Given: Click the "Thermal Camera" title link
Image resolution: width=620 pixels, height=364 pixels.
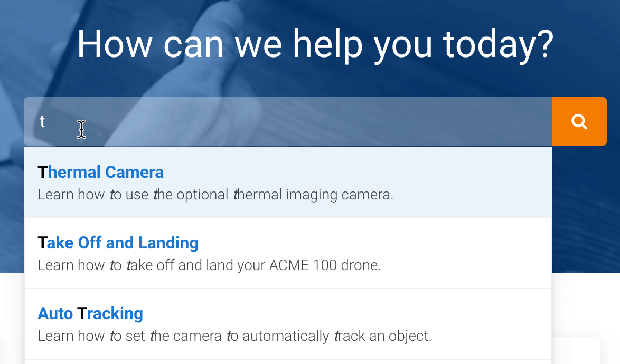Looking at the screenshot, I should click(100, 172).
